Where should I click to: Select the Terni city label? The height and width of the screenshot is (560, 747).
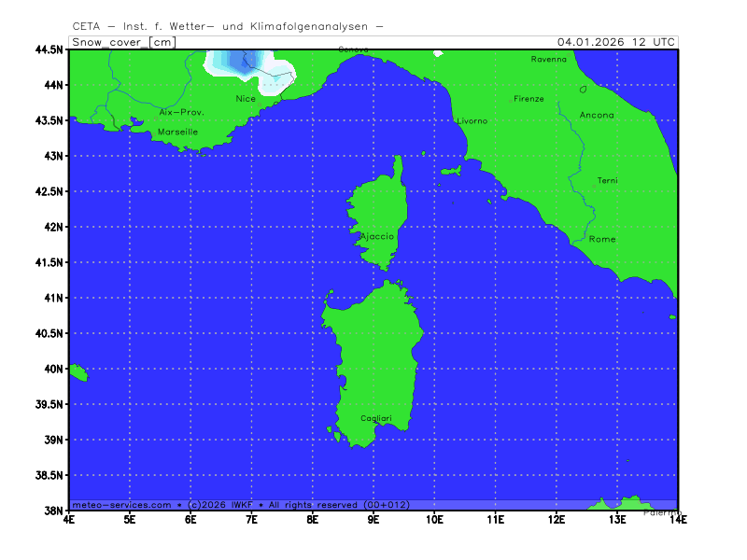pos(607,180)
